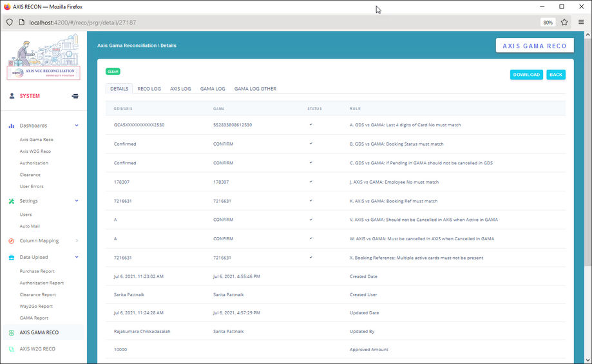Click the green CLEAR status badge
This screenshot has width=592, height=364.
(113, 72)
